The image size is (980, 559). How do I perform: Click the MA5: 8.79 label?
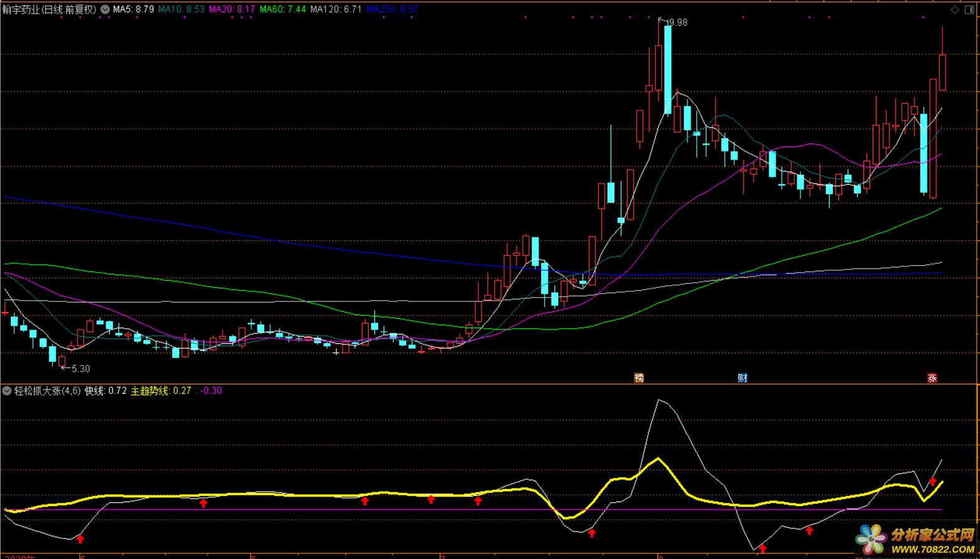pos(133,9)
